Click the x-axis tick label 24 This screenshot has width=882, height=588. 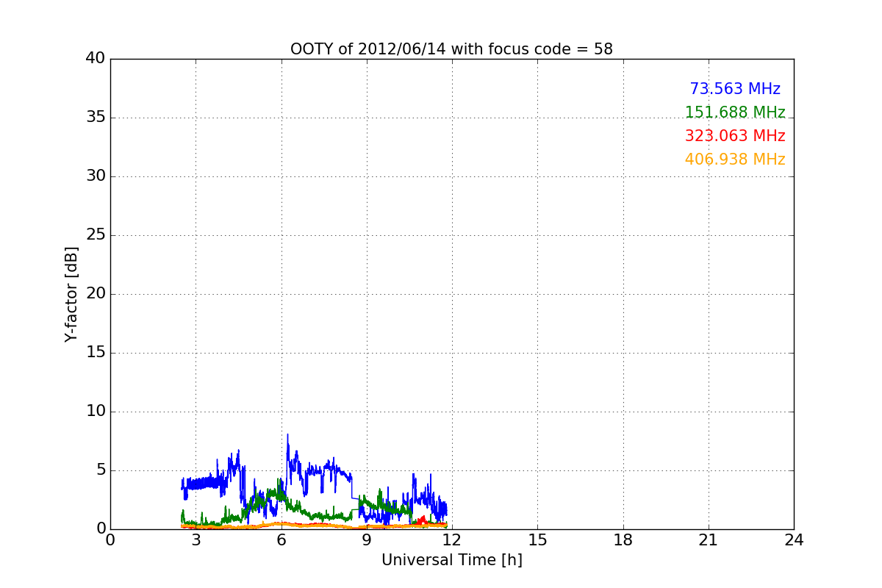point(794,540)
